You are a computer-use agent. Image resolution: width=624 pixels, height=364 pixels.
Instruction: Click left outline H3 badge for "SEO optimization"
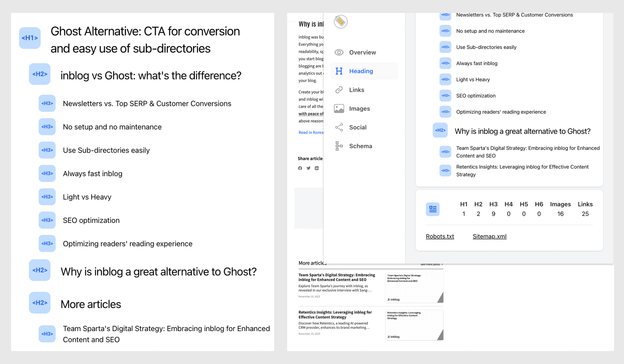coord(47,220)
